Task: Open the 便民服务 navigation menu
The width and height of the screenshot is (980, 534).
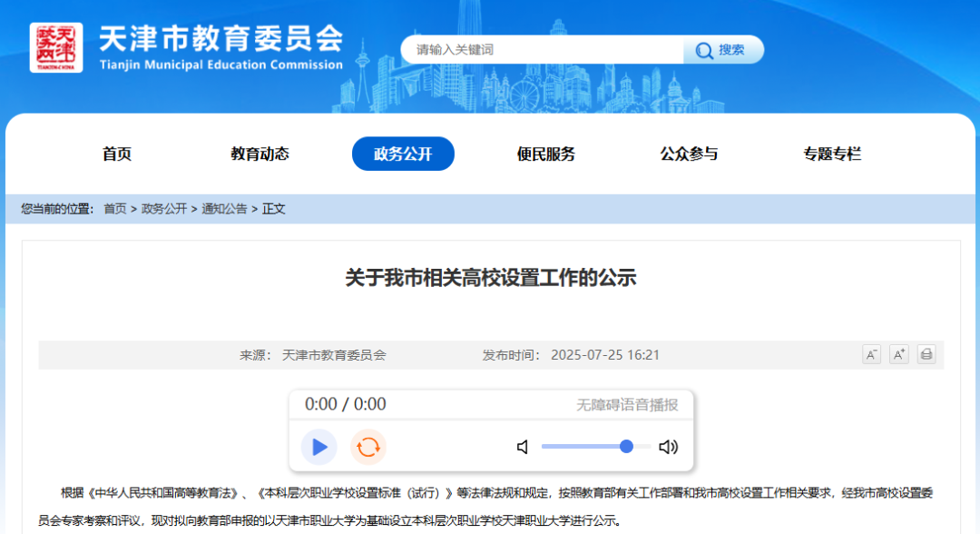Action: coord(546,153)
